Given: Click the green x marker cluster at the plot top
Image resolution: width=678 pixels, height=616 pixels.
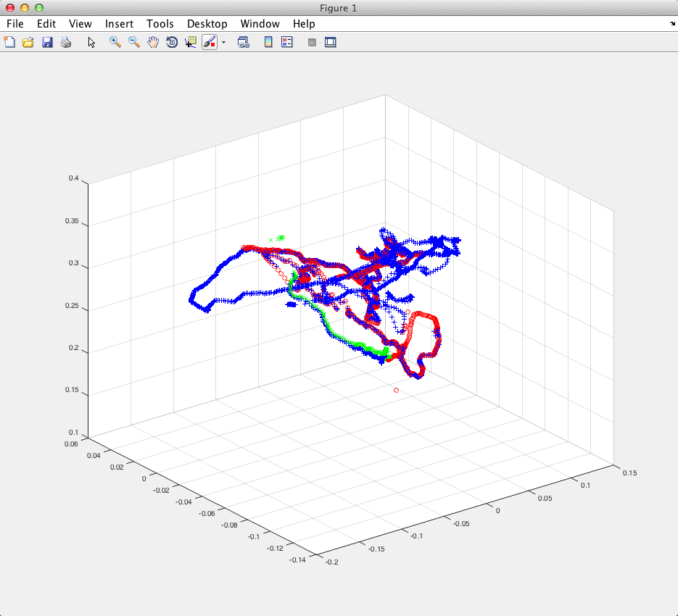Looking at the screenshot, I should click(x=278, y=238).
